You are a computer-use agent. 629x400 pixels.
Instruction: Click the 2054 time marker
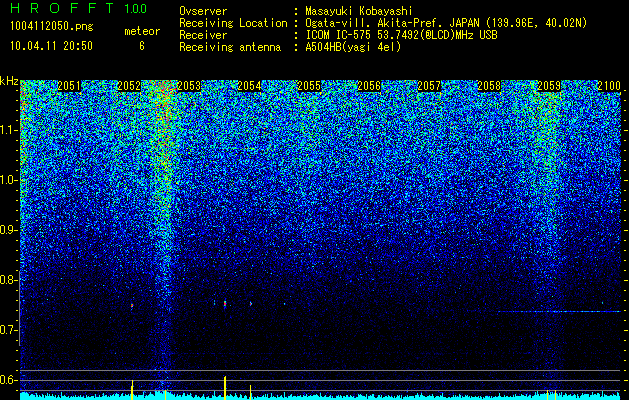[x=249, y=86]
